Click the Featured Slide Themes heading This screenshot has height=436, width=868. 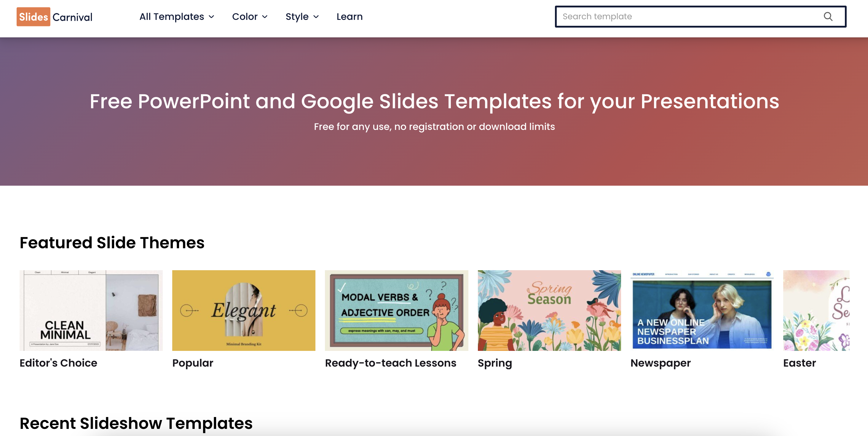coord(112,242)
